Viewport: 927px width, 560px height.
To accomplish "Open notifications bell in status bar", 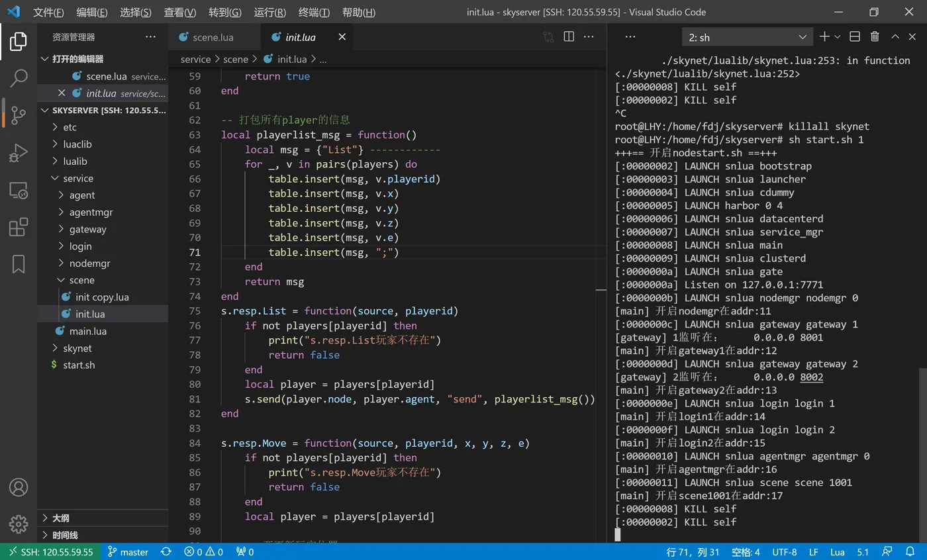I will (910, 551).
